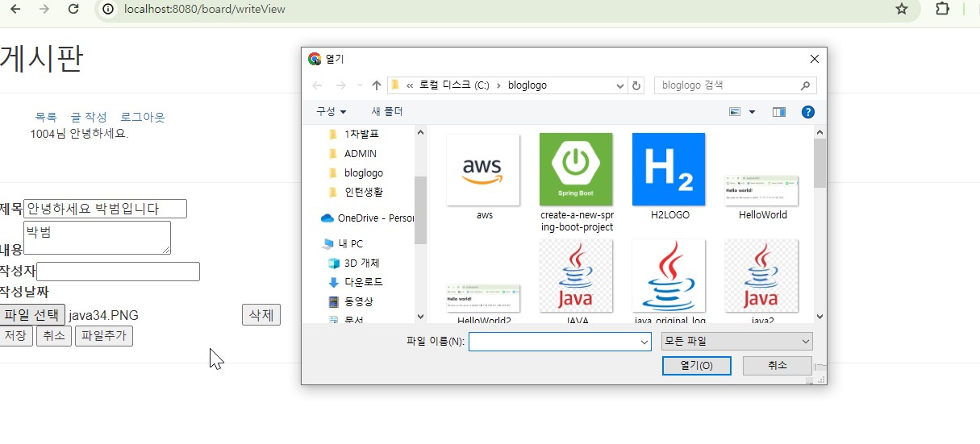Click the 취소 button in file dialog
This screenshot has height=444, width=980.
[x=778, y=366]
